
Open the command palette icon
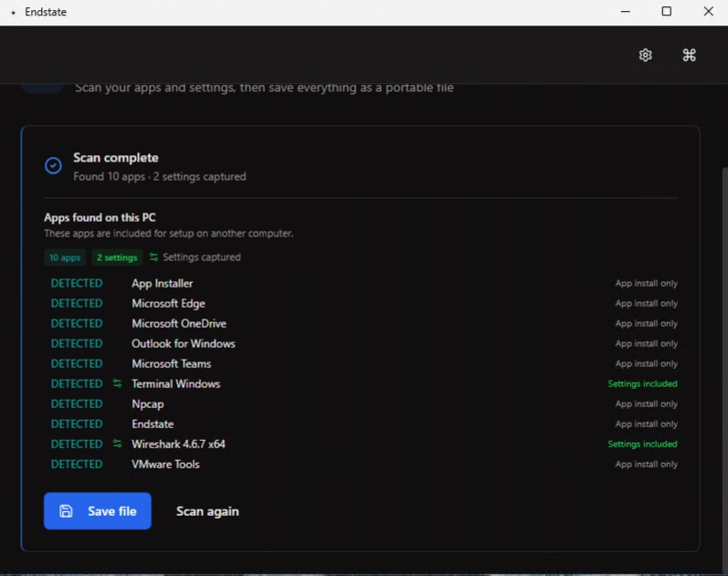click(x=689, y=56)
